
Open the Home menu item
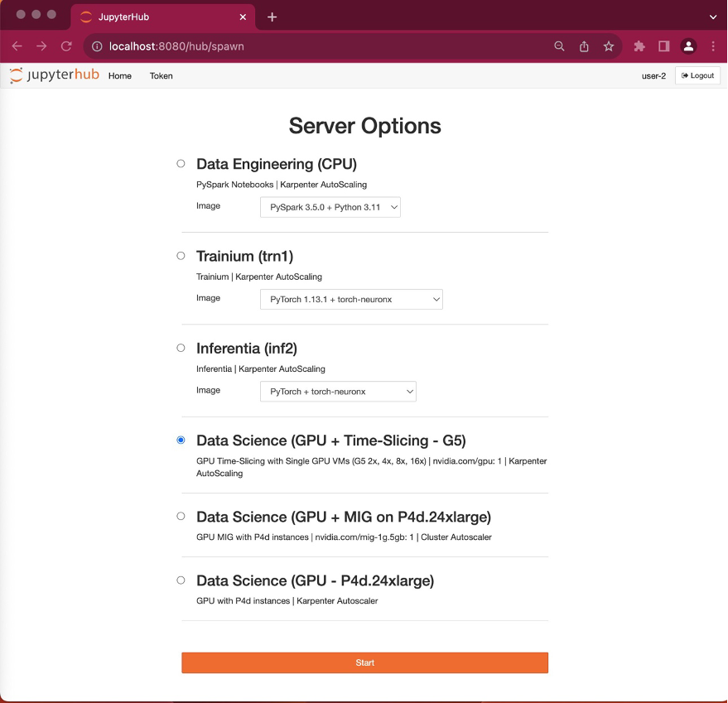click(119, 75)
